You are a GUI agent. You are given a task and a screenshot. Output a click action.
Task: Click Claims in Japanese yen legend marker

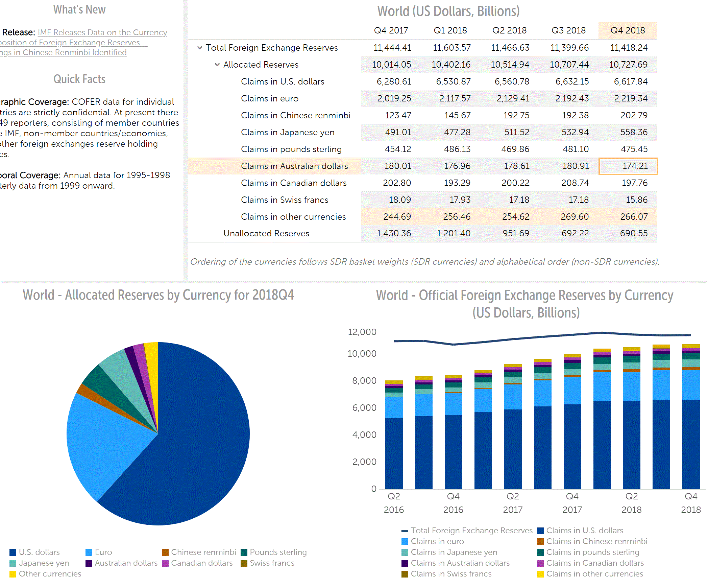click(405, 552)
